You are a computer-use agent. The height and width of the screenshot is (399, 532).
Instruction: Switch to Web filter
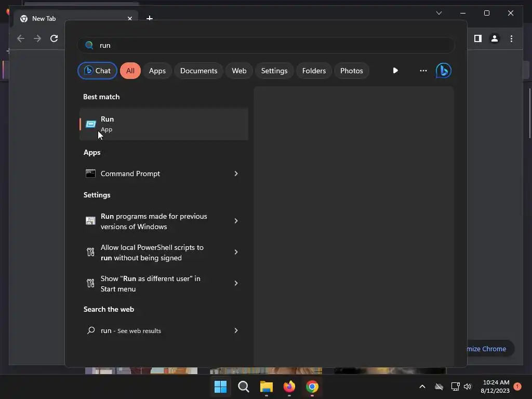[x=239, y=71]
